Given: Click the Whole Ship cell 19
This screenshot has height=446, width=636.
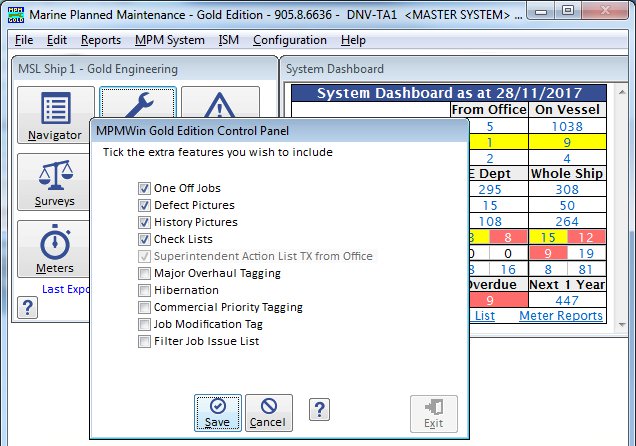Looking at the screenshot, I should 587,253.
